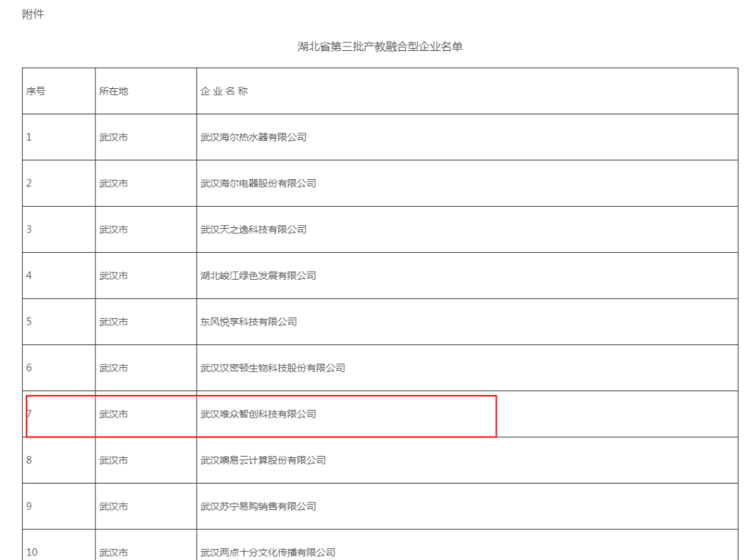
Task: Select the 所在地 column header
Action: [114, 91]
